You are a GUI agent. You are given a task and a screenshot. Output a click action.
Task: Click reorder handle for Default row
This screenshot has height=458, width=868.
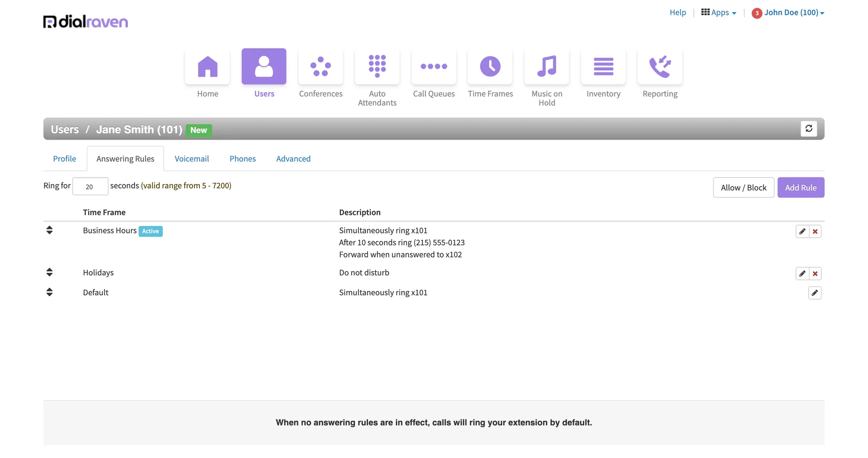pyautogui.click(x=49, y=292)
